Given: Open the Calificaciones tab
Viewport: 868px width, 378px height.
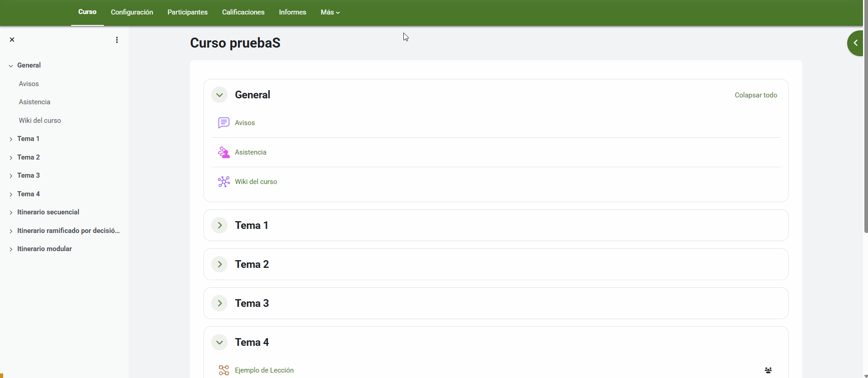Looking at the screenshot, I should click(243, 12).
